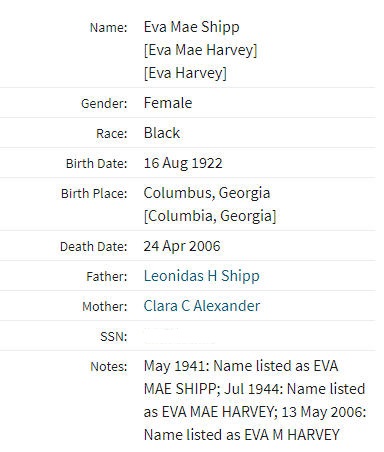Click the Birth Date: field label
Viewport: 384px width, 452px height.
coord(97,164)
